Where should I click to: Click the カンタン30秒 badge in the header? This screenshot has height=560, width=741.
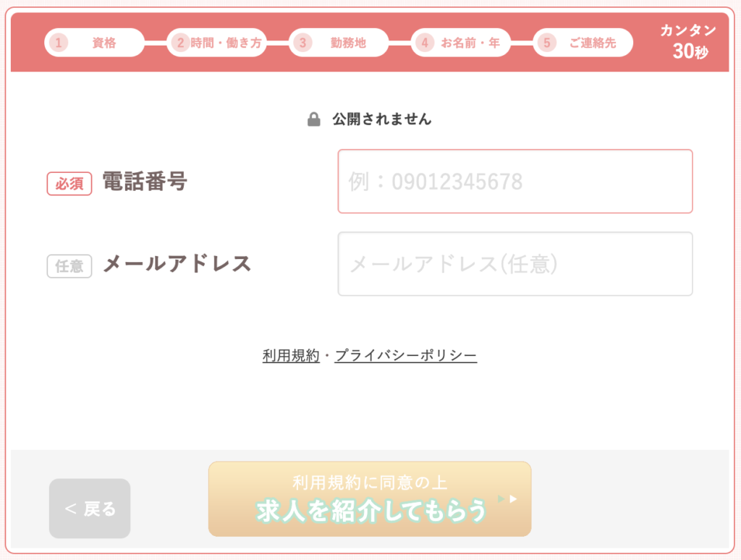(688, 41)
